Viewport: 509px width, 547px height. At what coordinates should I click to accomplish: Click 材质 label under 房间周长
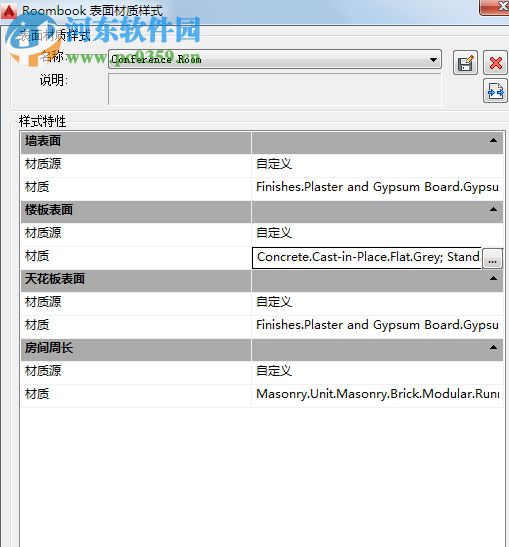pyautogui.click(x=37, y=394)
